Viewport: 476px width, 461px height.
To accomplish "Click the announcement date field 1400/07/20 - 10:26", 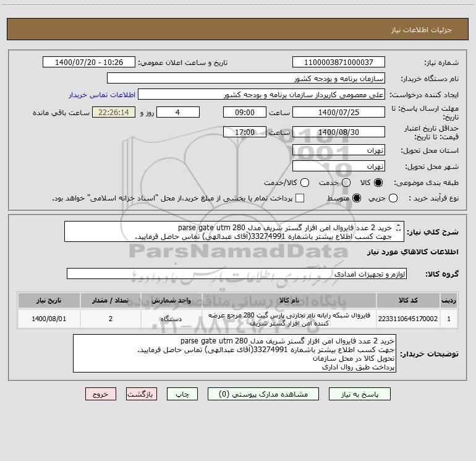I will pos(89,62).
